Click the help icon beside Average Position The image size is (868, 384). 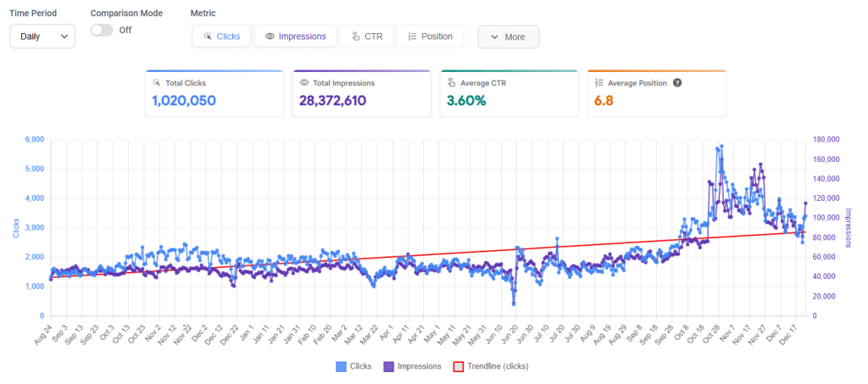coord(677,83)
